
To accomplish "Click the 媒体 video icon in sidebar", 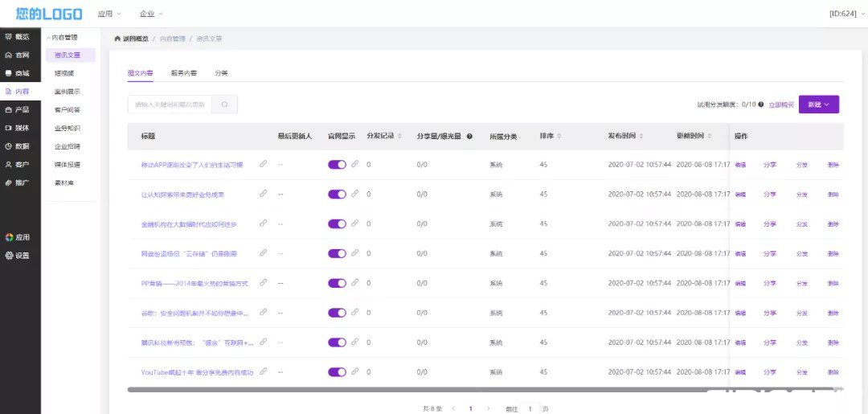I will [x=8, y=128].
